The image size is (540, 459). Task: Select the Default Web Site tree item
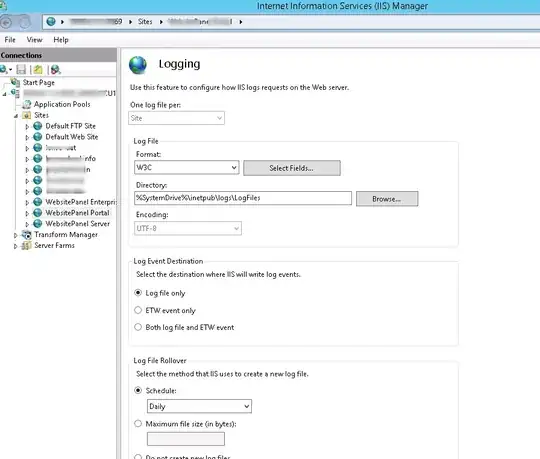72,137
